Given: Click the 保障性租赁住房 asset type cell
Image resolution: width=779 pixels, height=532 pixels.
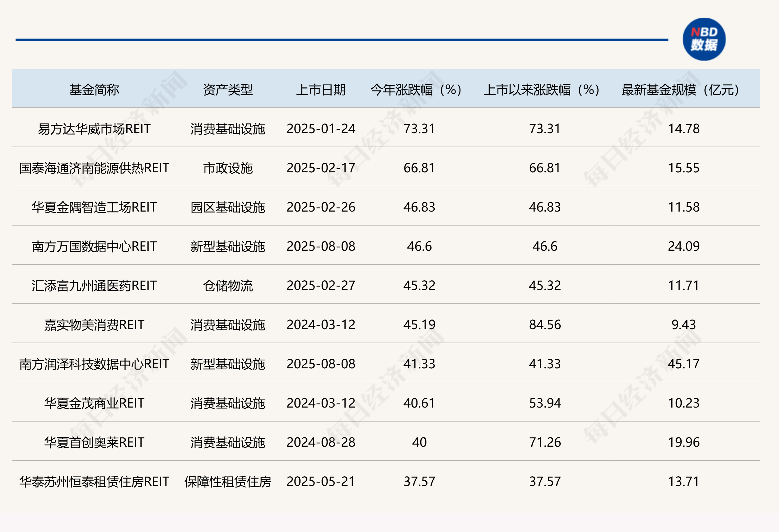Looking at the screenshot, I should tap(228, 481).
